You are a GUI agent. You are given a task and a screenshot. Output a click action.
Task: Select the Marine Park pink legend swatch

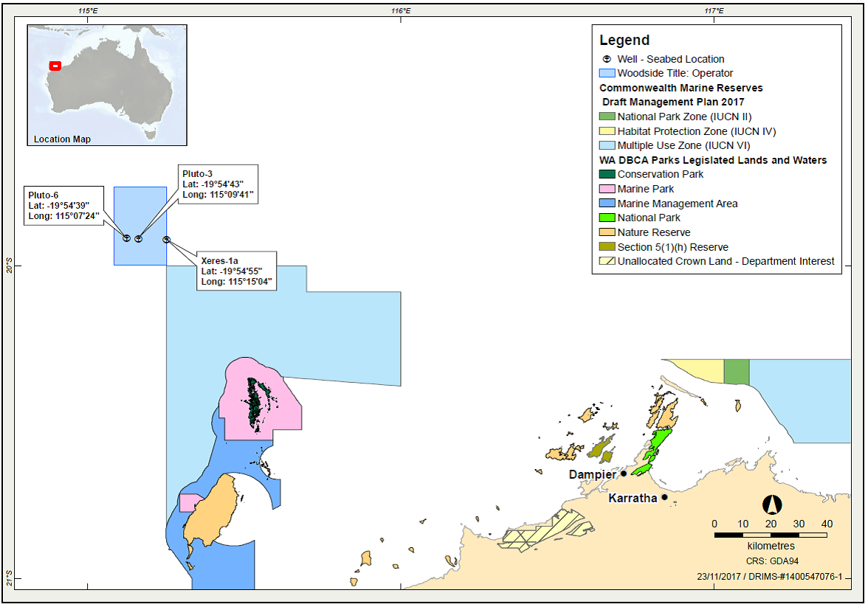(x=607, y=189)
